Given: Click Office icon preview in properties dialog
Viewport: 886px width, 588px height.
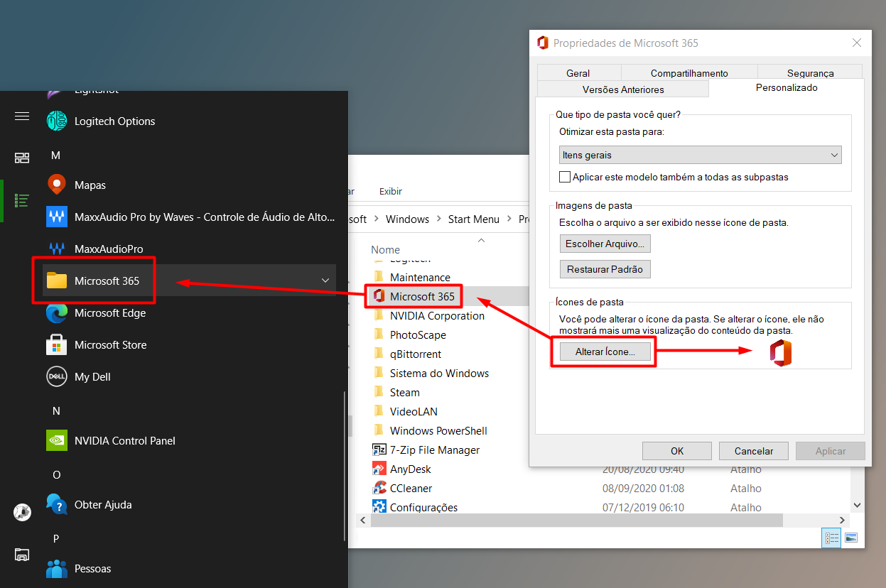Looking at the screenshot, I should click(781, 353).
